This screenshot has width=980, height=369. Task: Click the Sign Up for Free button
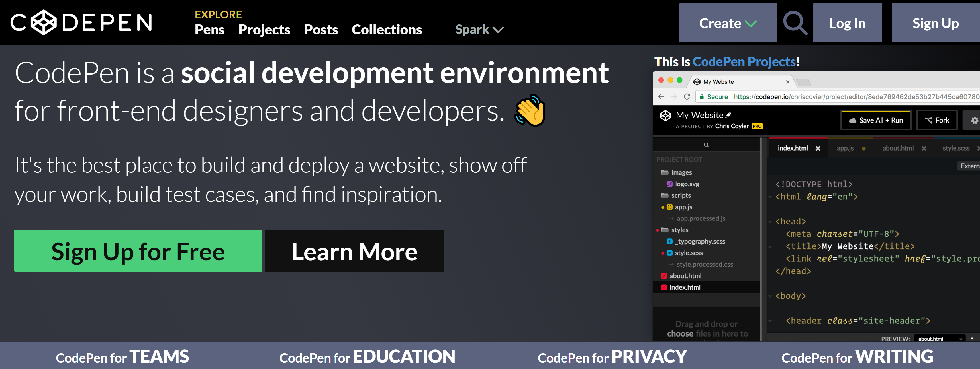(138, 251)
